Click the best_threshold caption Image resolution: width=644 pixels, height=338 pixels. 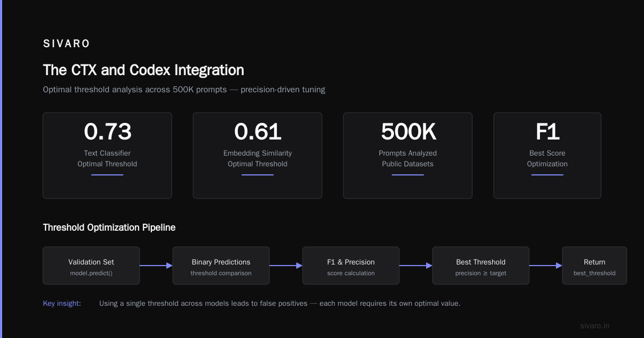pyautogui.click(x=595, y=273)
